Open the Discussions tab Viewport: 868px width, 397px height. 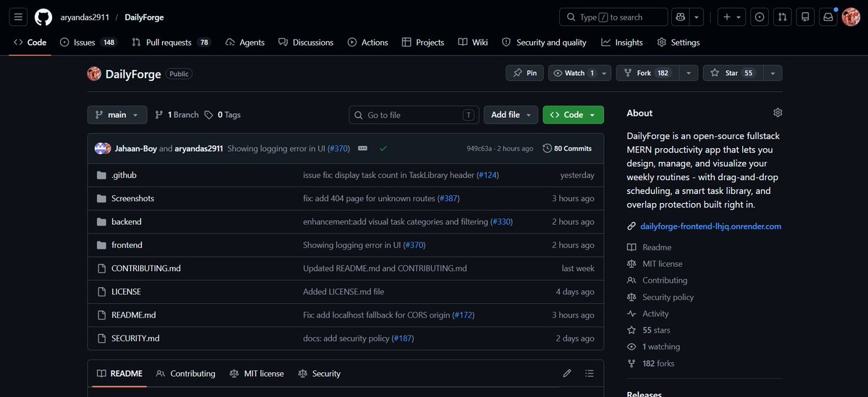click(306, 43)
